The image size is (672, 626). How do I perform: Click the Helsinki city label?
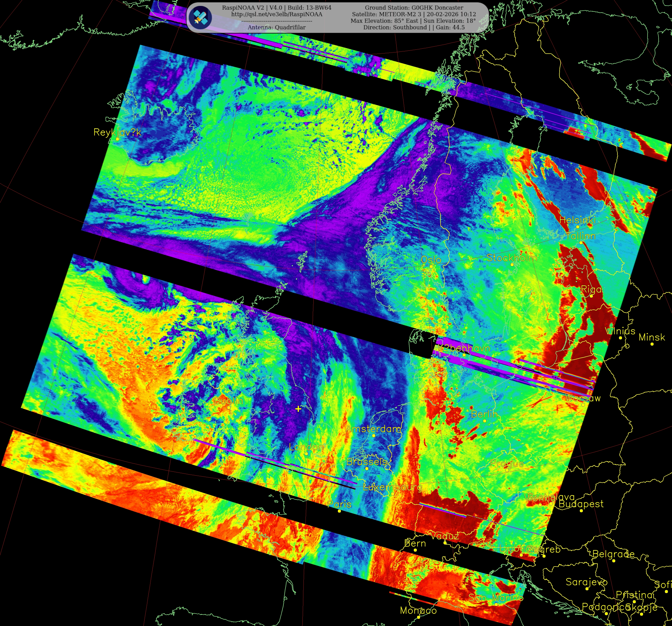coord(577,220)
